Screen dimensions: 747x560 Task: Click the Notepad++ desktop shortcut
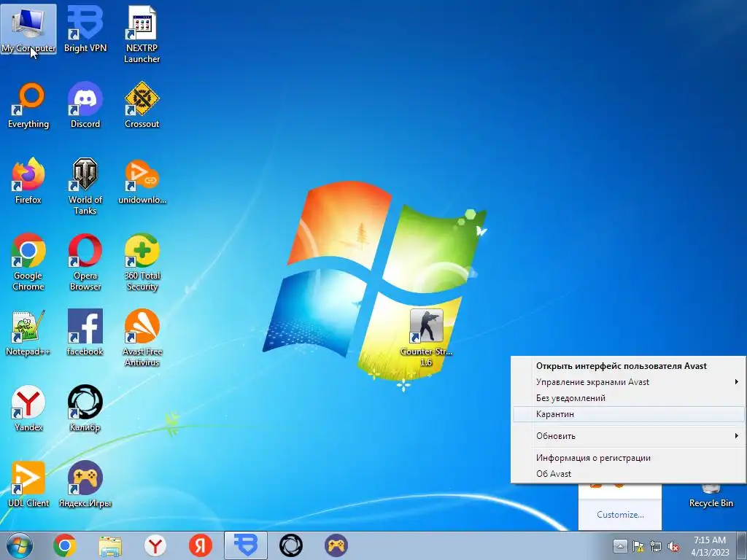(x=28, y=332)
